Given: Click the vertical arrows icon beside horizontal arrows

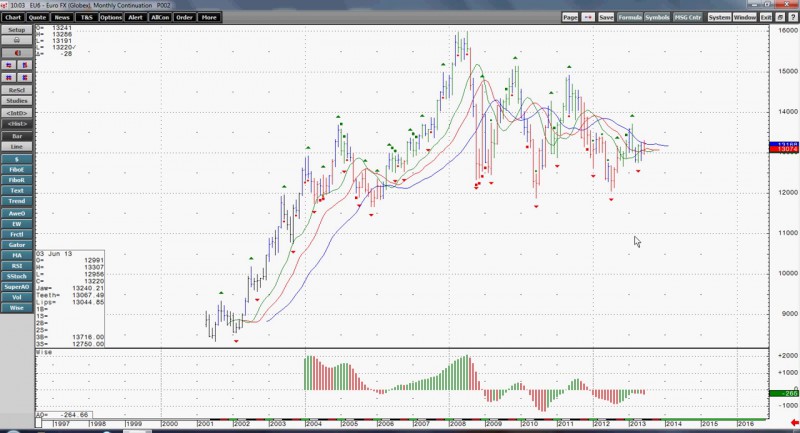Looking at the screenshot, I should click(24, 65).
